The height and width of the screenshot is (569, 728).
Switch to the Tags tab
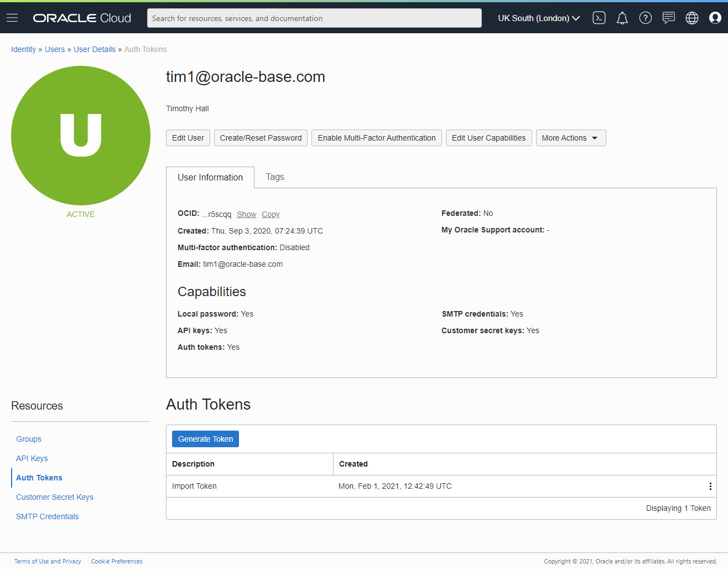(x=275, y=177)
